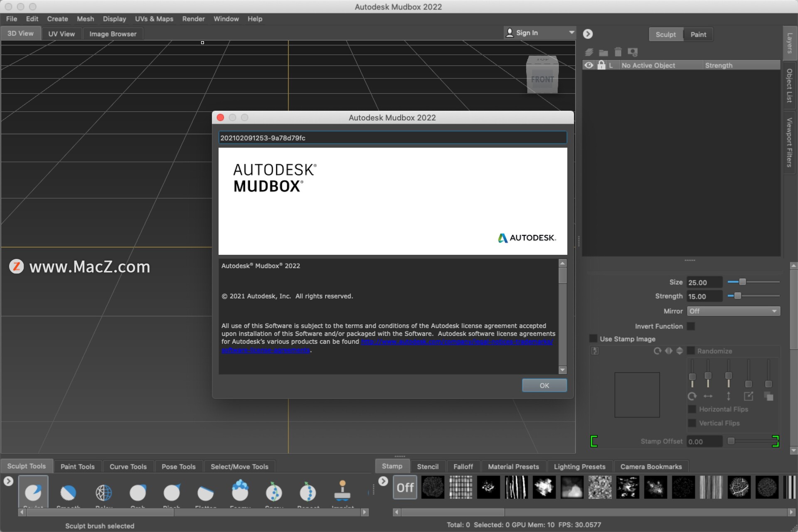Click the build number text field
Screen dimensions: 798x532
[392, 138]
